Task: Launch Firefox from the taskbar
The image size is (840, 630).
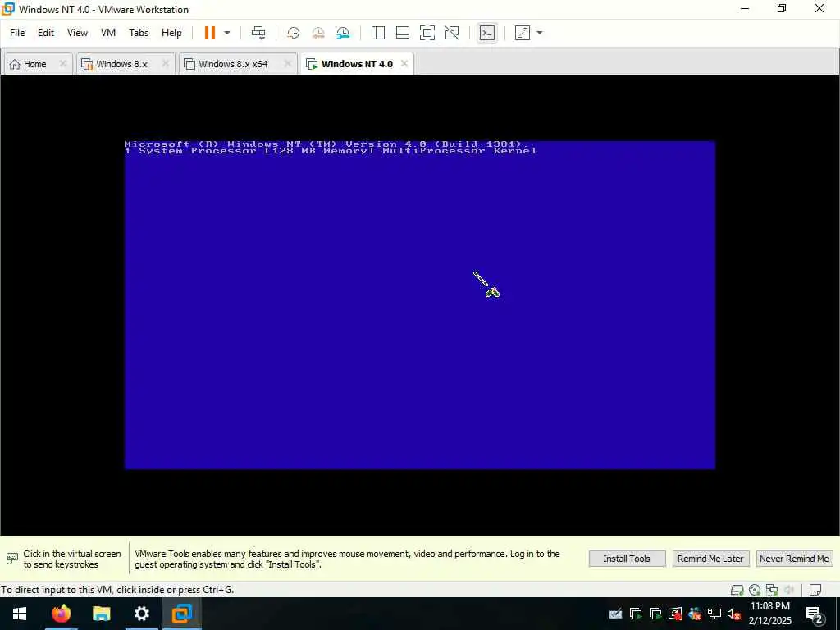Action: tap(61, 614)
